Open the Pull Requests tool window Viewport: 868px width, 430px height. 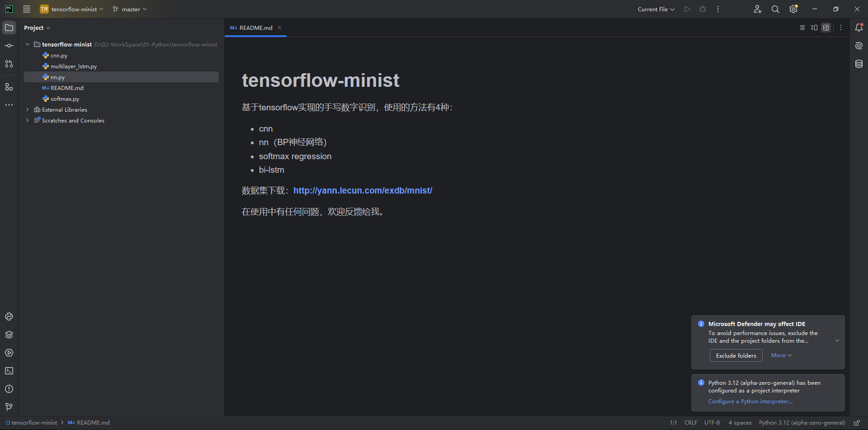pyautogui.click(x=9, y=64)
